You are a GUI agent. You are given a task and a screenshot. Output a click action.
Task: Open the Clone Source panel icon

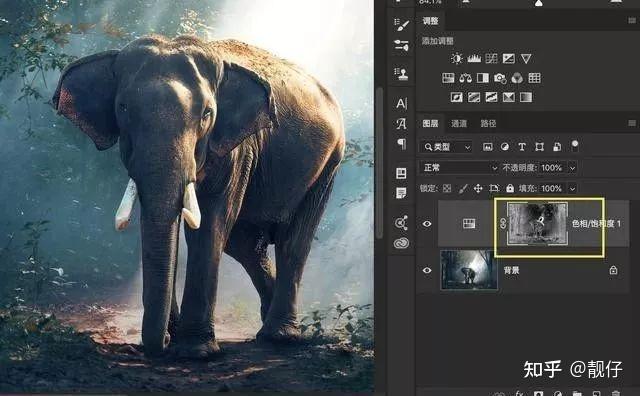click(x=401, y=74)
